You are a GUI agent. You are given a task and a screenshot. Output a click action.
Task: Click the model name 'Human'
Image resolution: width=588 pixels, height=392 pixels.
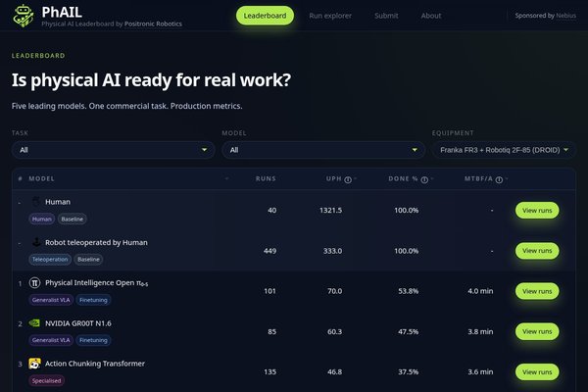pyautogui.click(x=58, y=202)
